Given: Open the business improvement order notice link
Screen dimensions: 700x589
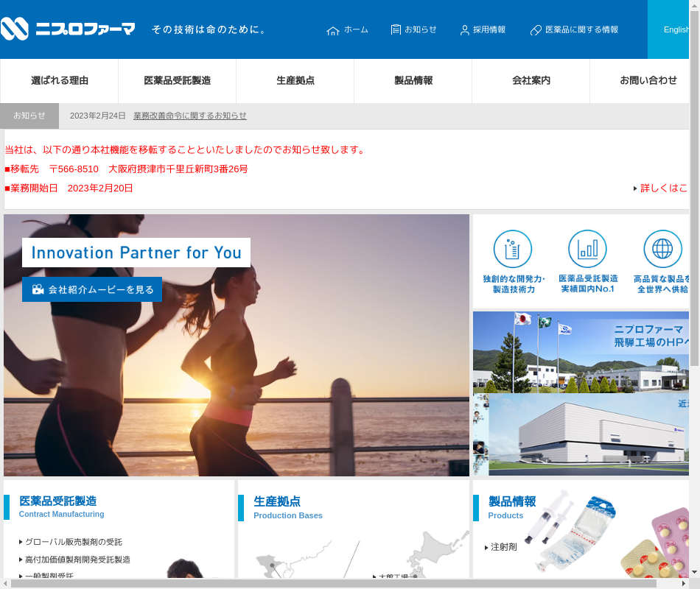Looking at the screenshot, I should click(x=190, y=116).
